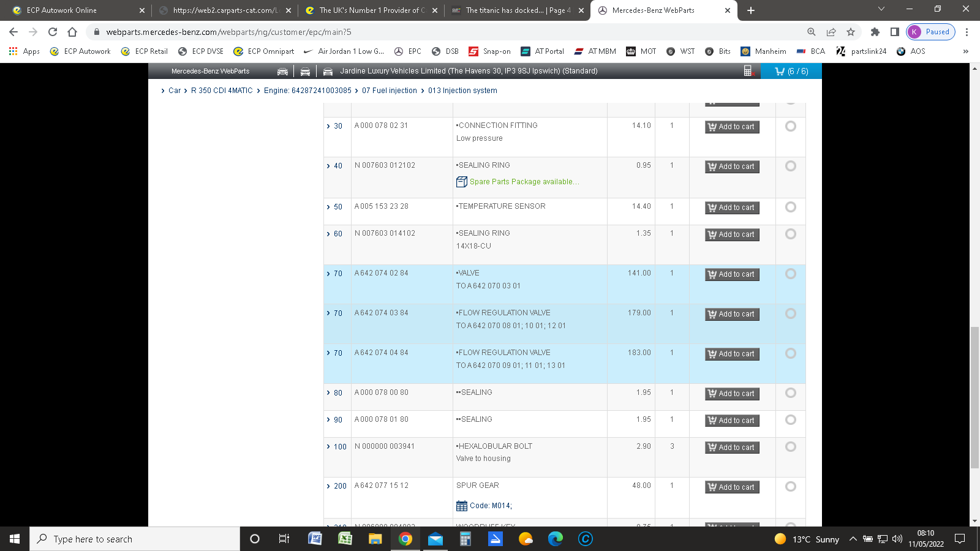The image size is (980, 551).
Task: Open the shopping cart (6 / 6)
Action: [791, 71]
